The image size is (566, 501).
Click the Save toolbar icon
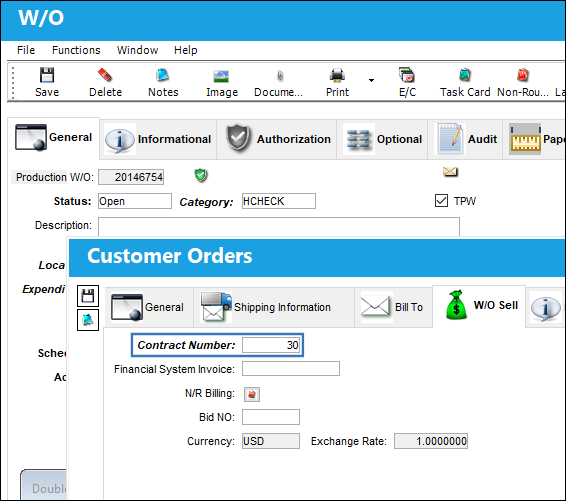[x=47, y=75]
